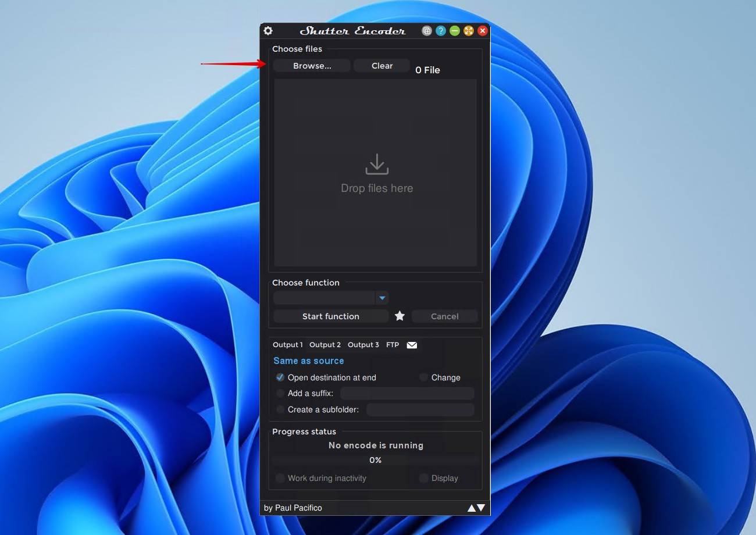This screenshot has width=756, height=535.
Task: Click the suffix text input field
Action: coord(407,394)
